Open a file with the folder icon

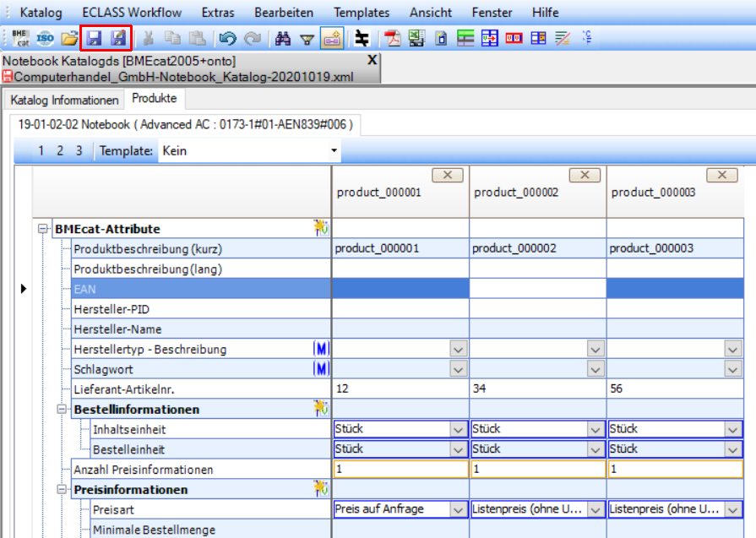tap(69, 38)
